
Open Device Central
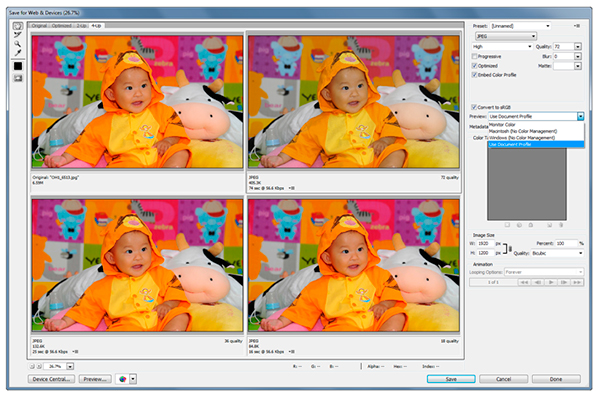[51, 379]
